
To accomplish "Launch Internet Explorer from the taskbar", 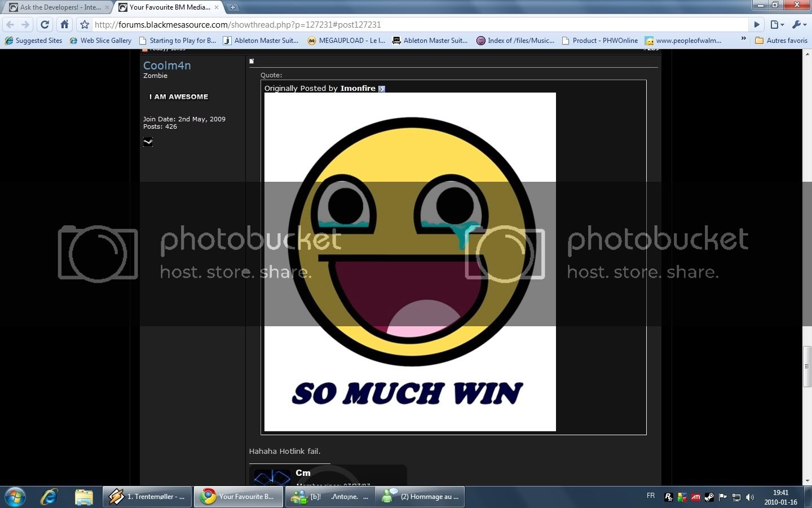I will pyautogui.click(x=50, y=497).
